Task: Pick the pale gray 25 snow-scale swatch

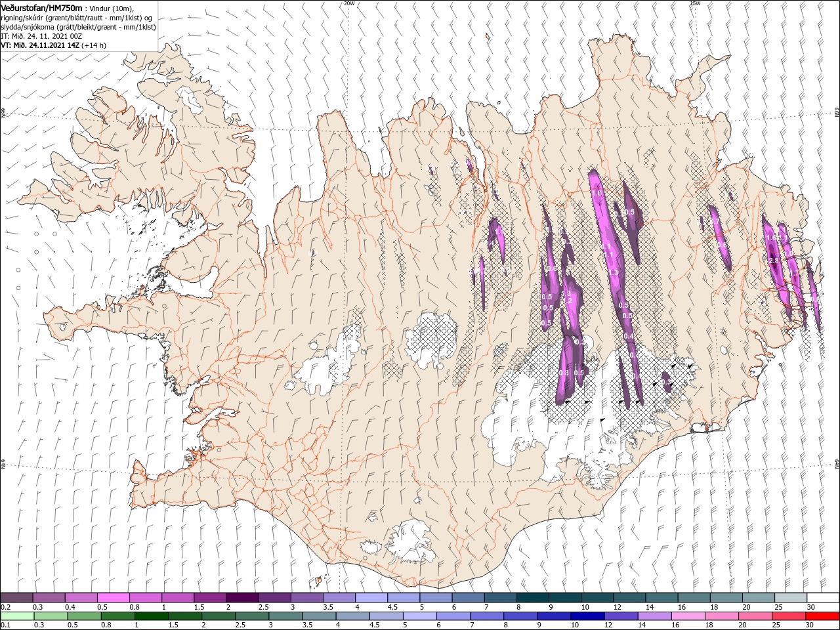Action: point(791,597)
